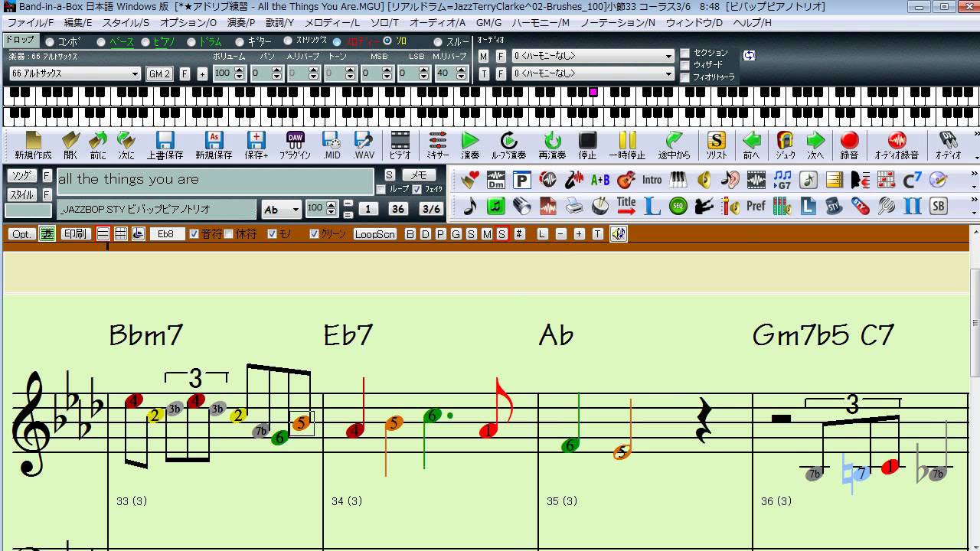Select the スルー track radio button
Screen dimensions: 980x551
[438, 42]
